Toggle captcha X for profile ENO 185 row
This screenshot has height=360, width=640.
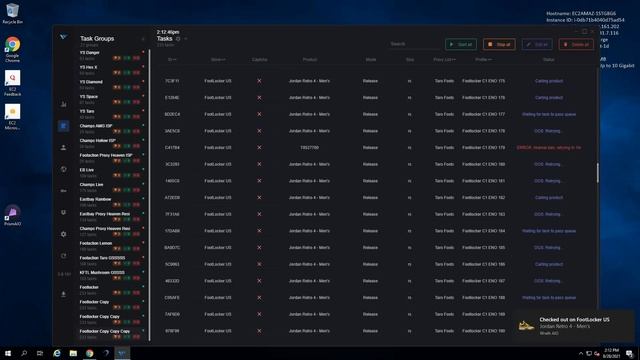(259, 247)
